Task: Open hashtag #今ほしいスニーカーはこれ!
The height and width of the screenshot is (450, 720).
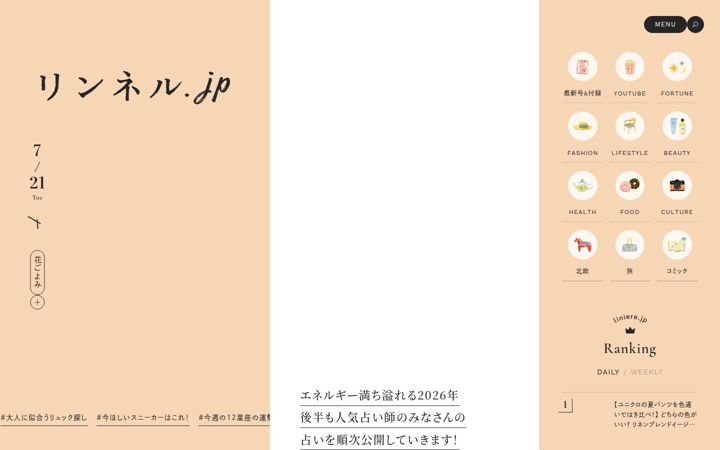Action: pos(143,418)
